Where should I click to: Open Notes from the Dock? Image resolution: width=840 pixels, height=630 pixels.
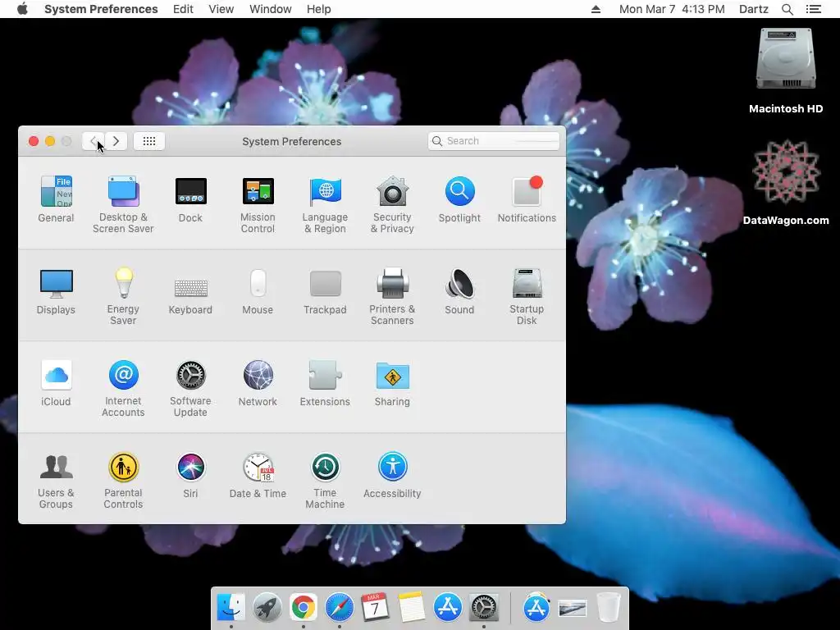(411, 607)
